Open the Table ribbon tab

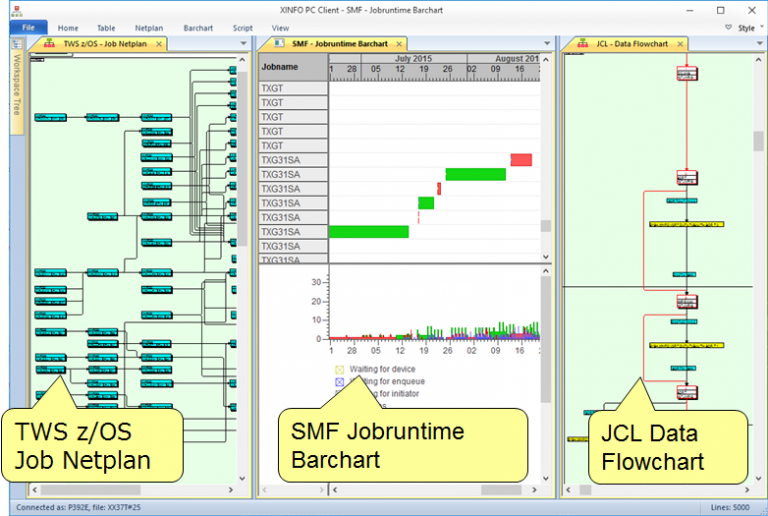pyautogui.click(x=106, y=28)
